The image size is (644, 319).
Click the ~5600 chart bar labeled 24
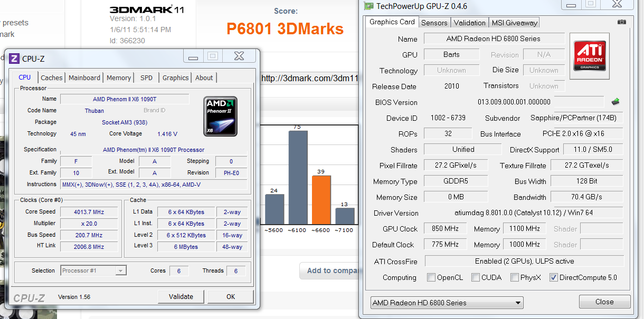click(274, 209)
